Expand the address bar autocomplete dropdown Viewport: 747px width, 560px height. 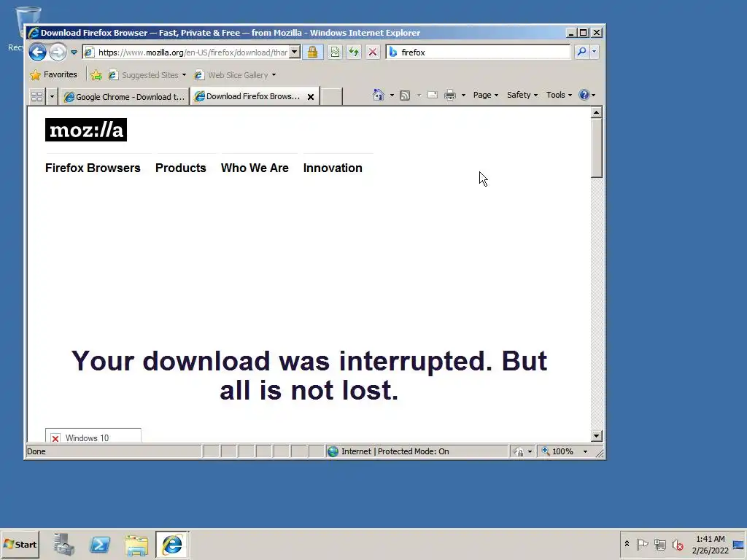coord(295,52)
